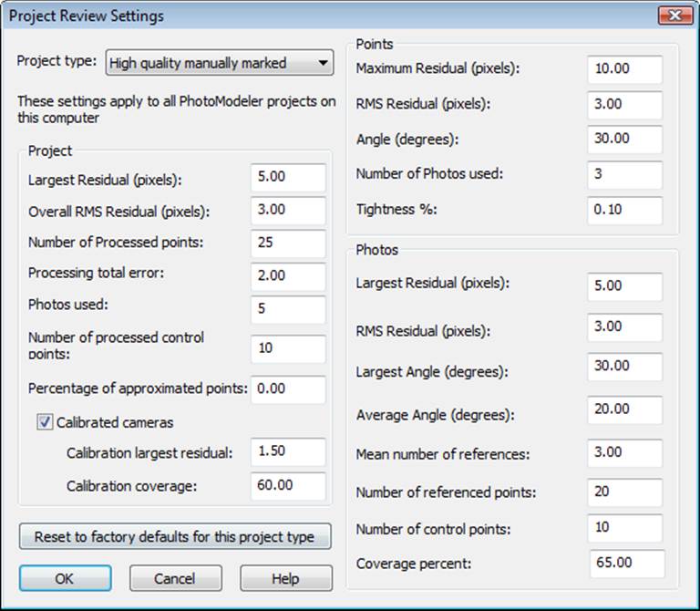Click the Percentage of approximated points field
The image size is (700, 611).
(x=288, y=388)
